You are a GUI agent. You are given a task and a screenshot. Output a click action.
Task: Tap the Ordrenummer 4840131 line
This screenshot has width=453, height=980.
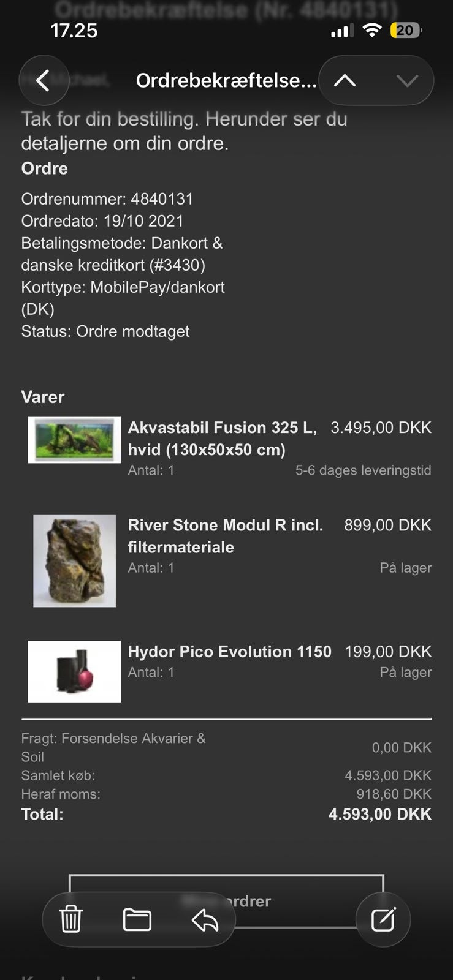[107, 199]
